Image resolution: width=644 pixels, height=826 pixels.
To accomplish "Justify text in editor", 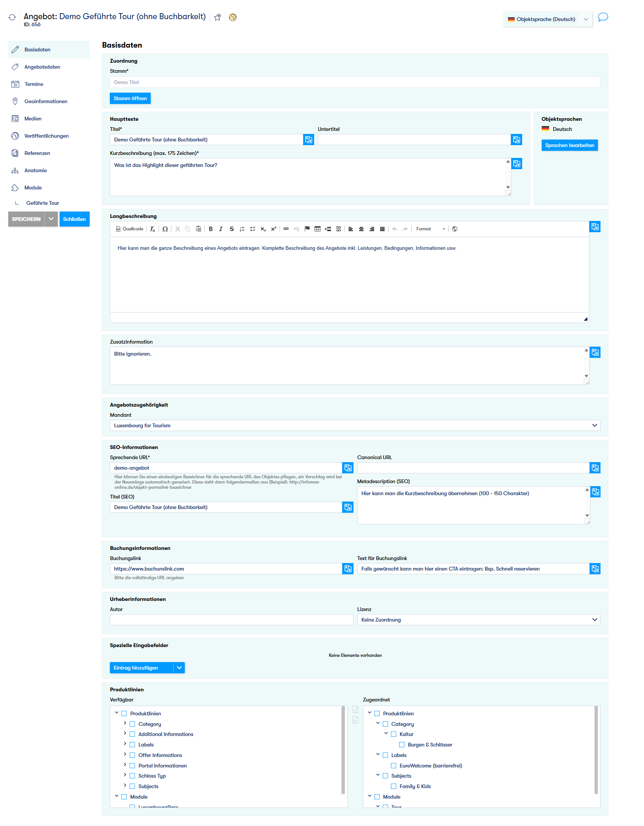I will (383, 229).
